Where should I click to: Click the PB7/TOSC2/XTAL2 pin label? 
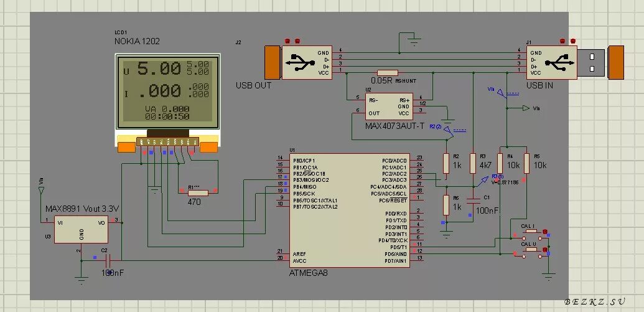(315, 207)
